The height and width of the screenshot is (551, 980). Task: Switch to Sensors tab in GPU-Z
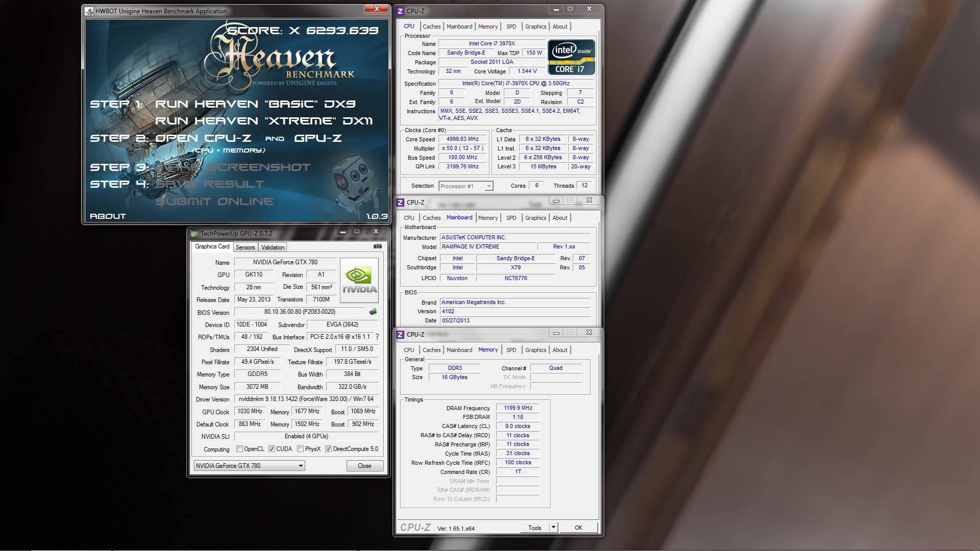click(245, 247)
